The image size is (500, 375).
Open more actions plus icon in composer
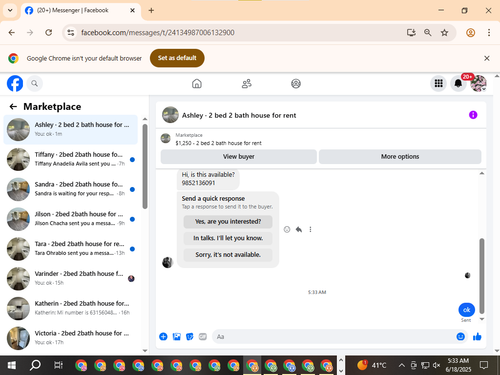(x=163, y=337)
